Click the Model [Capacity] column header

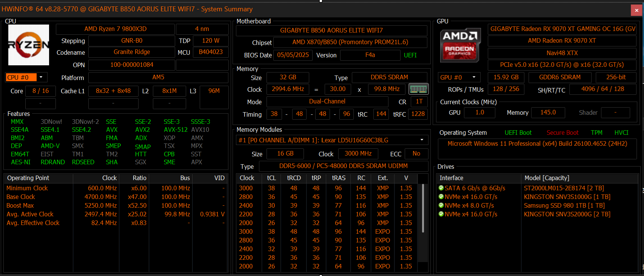[x=579, y=178]
